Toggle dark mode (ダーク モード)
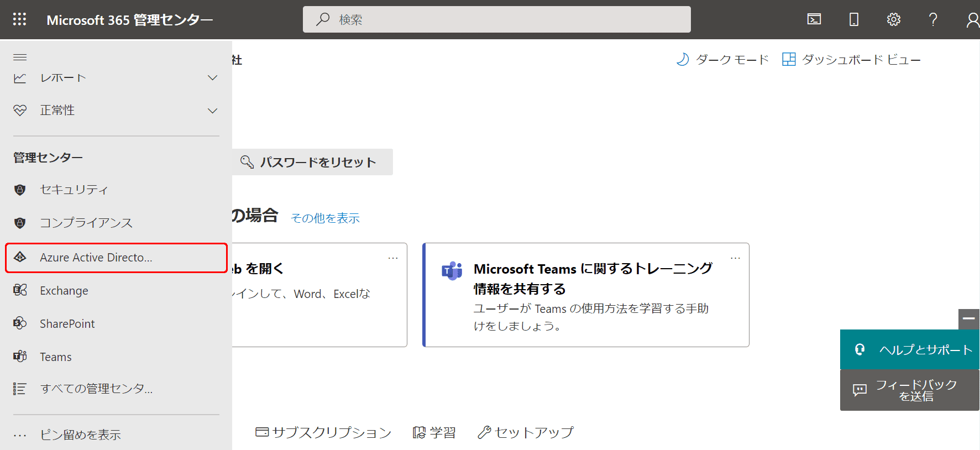The image size is (980, 450). click(722, 59)
